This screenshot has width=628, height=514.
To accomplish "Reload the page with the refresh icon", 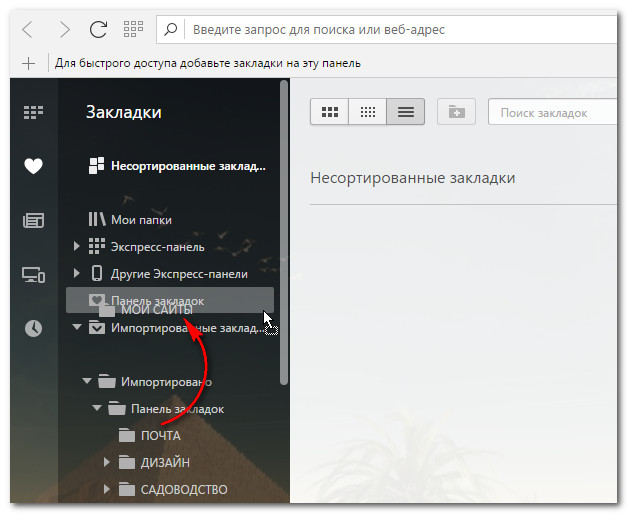I will click(x=99, y=29).
